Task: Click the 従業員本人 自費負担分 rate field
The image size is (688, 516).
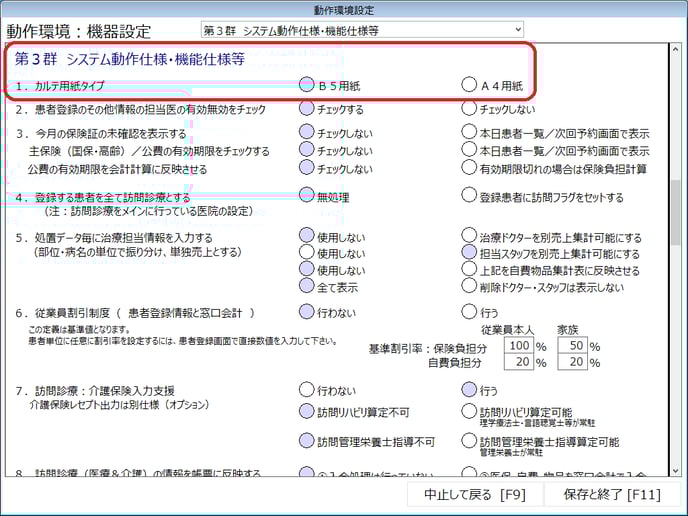Action: (x=516, y=363)
